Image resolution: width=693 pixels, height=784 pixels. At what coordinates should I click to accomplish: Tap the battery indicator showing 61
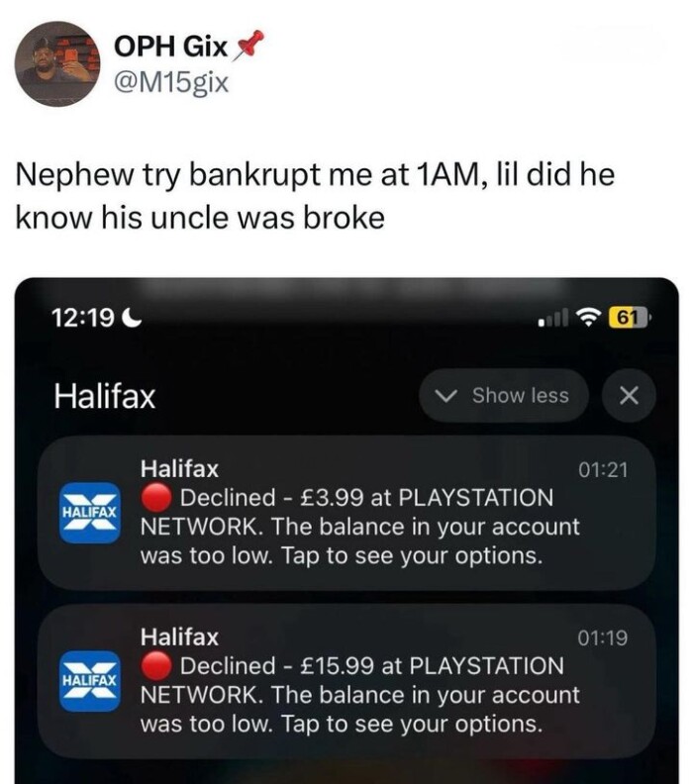[x=629, y=317]
